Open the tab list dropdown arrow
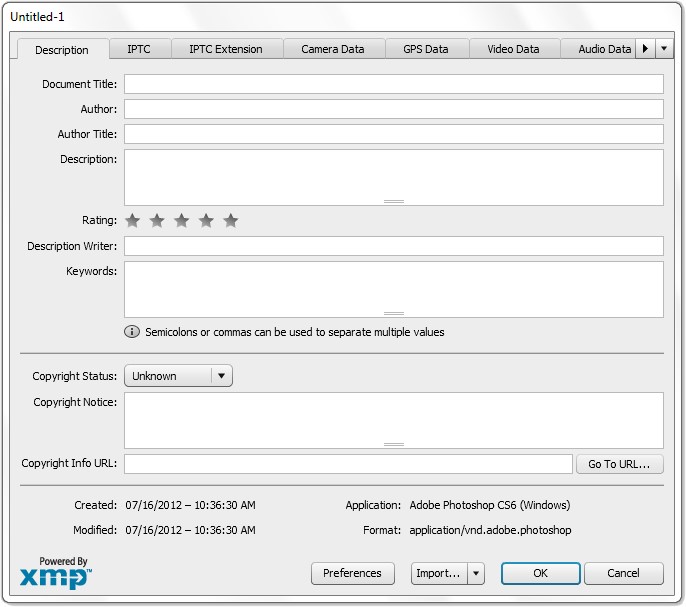Screen dimensions: 686x607 (665, 49)
